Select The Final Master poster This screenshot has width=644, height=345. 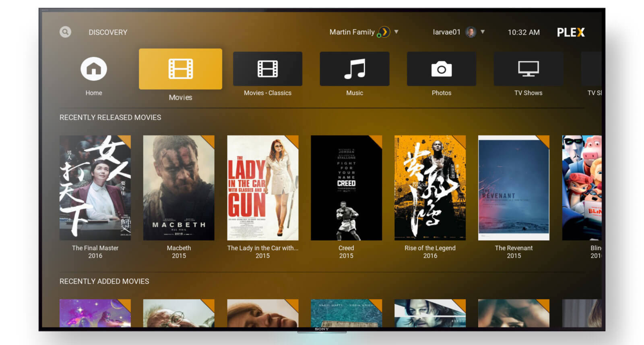click(x=95, y=188)
